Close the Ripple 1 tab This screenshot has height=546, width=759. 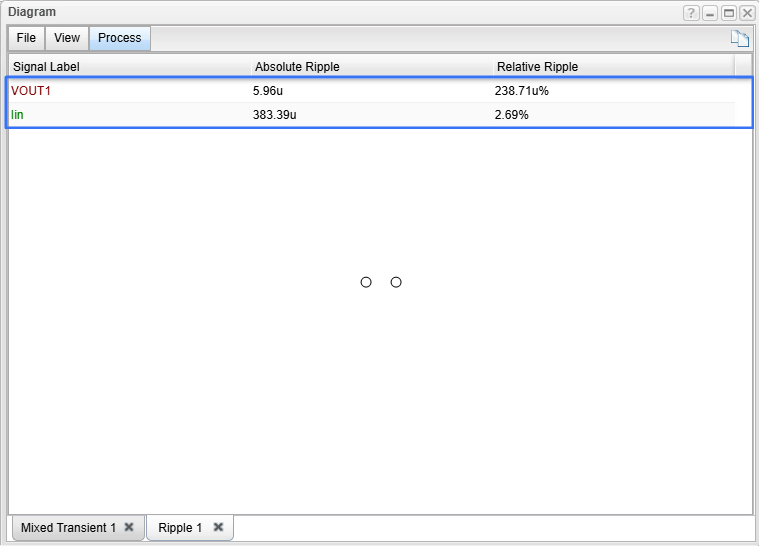(x=218, y=527)
